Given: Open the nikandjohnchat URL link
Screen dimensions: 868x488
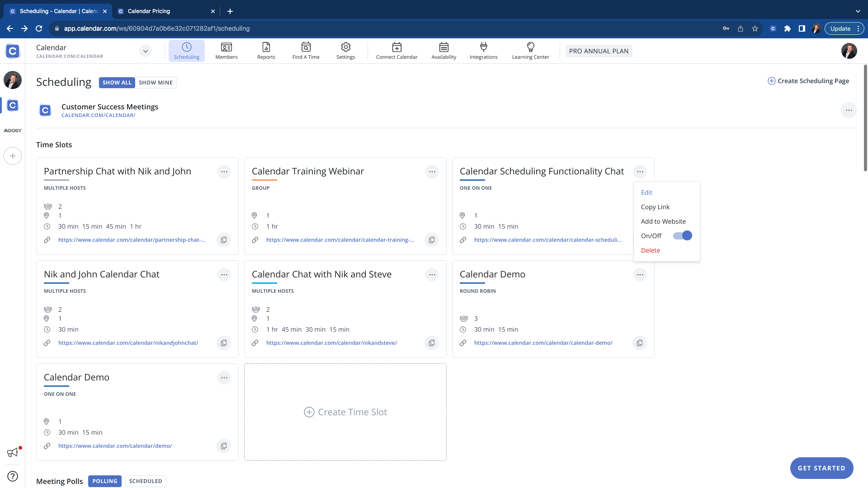Looking at the screenshot, I should pos(128,343).
